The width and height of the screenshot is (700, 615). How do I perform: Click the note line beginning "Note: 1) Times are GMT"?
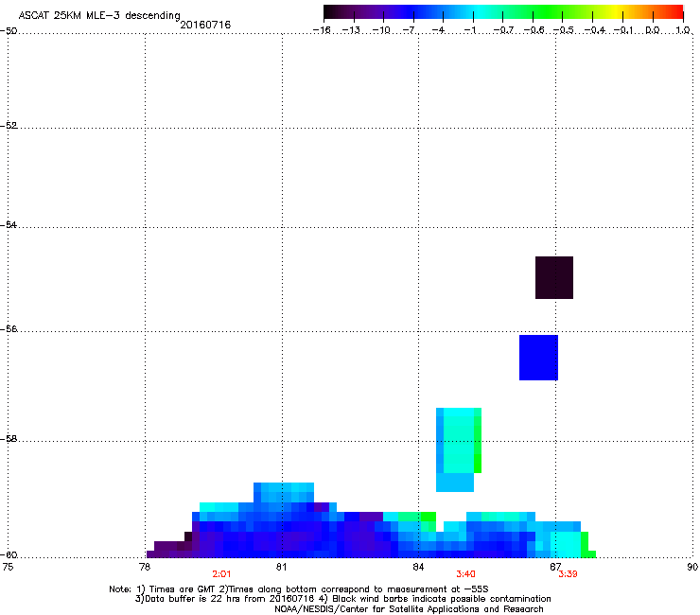[x=299, y=589]
